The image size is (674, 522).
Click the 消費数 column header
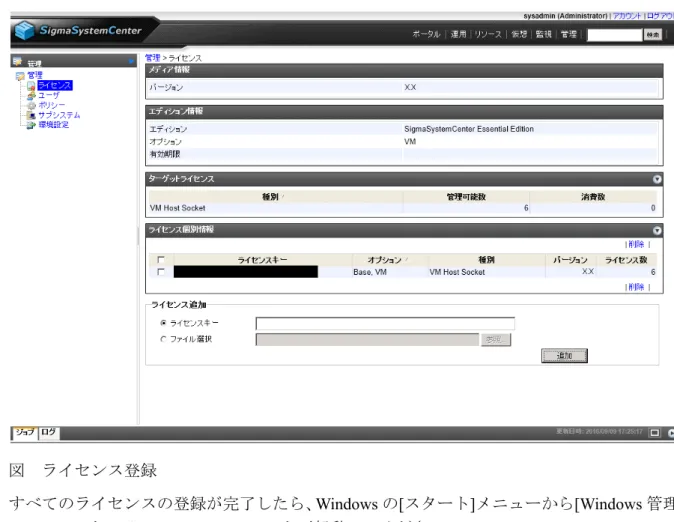click(593, 197)
